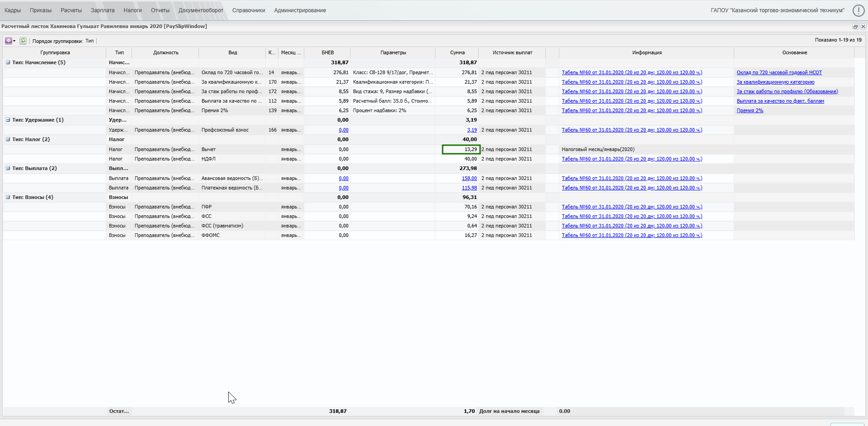This screenshot has width=868, height=426.
Task: Select the 'ПФР' contribution cell
Action: click(232, 207)
